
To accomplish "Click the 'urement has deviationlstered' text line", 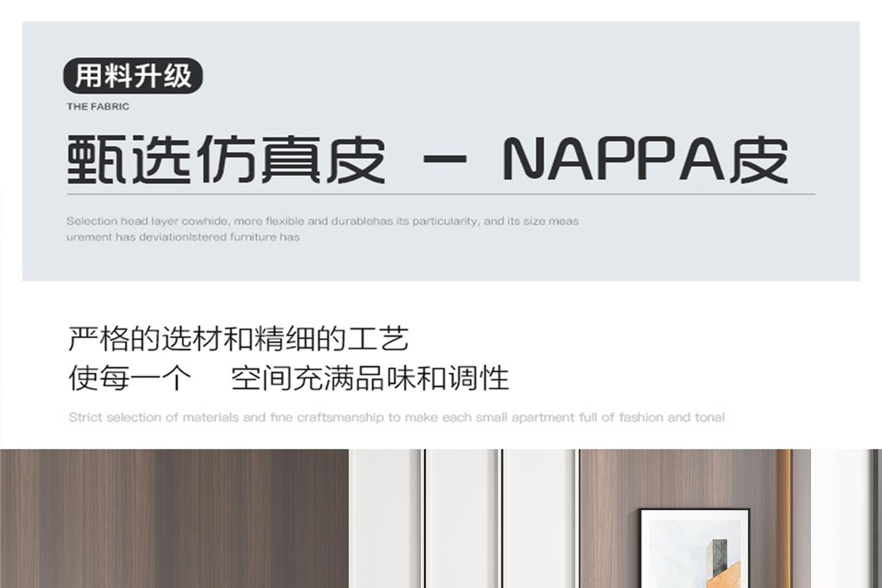I will 183,237.
